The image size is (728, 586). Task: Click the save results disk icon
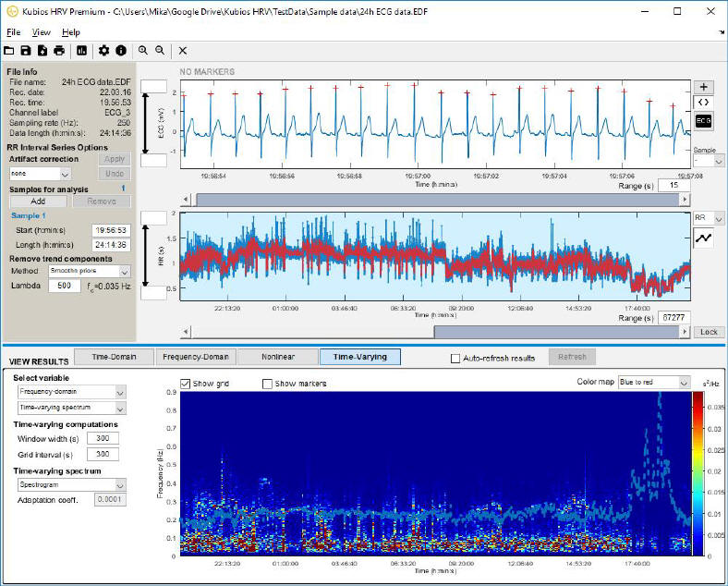pyautogui.click(x=26, y=51)
